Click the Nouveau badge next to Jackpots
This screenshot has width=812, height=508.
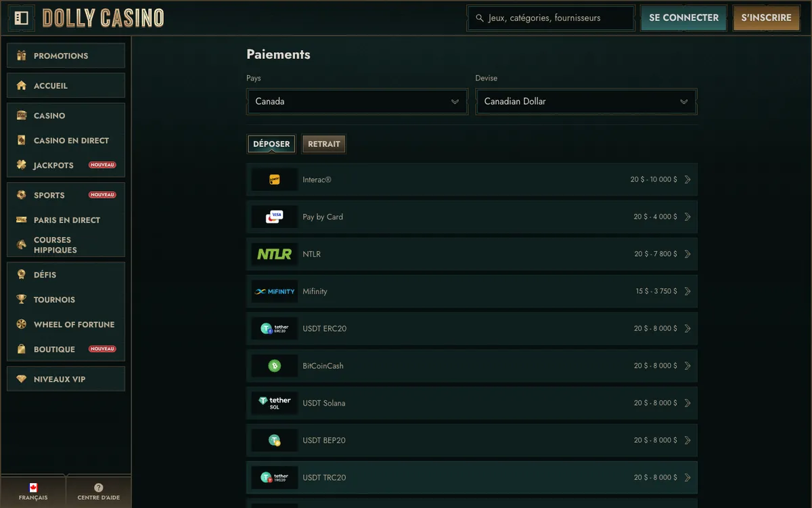(x=102, y=165)
